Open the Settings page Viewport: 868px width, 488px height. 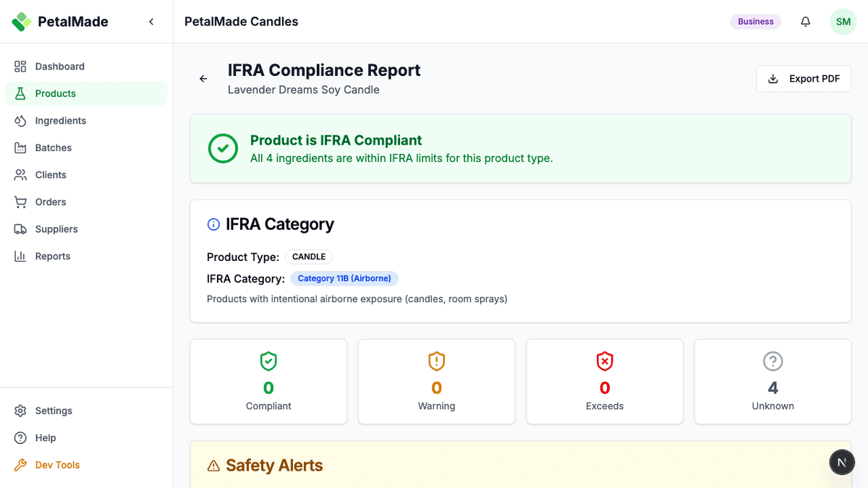54,410
